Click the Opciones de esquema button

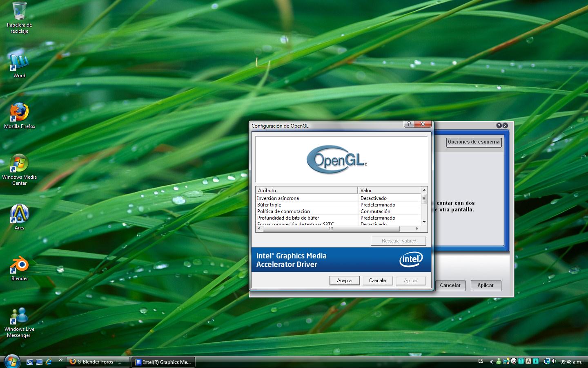pyautogui.click(x=473, y=142)
